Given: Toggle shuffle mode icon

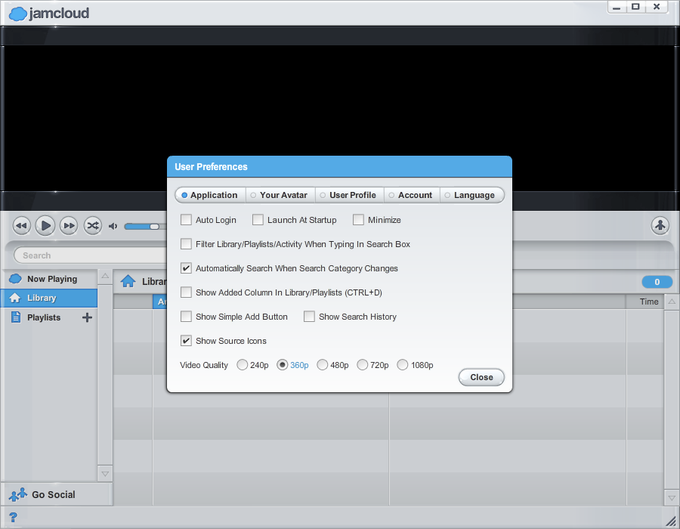Looking at the screenshot, I should (x=92, y=225).
